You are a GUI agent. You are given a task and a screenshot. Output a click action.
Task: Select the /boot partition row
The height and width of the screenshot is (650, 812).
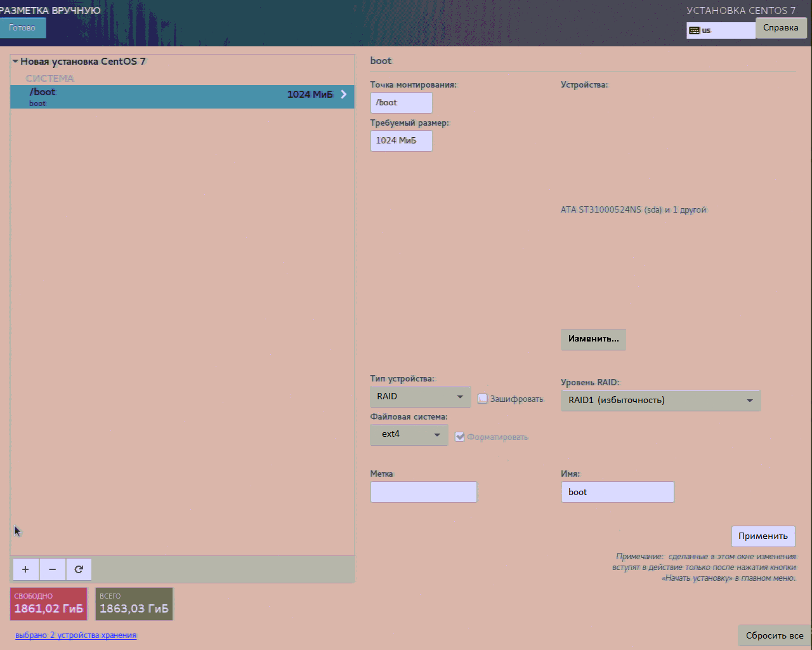pyautogui.click(x=182, y=96)
